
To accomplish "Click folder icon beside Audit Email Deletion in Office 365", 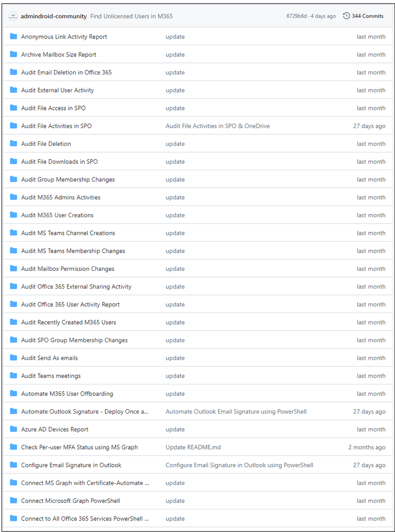I will click(13, 72).
